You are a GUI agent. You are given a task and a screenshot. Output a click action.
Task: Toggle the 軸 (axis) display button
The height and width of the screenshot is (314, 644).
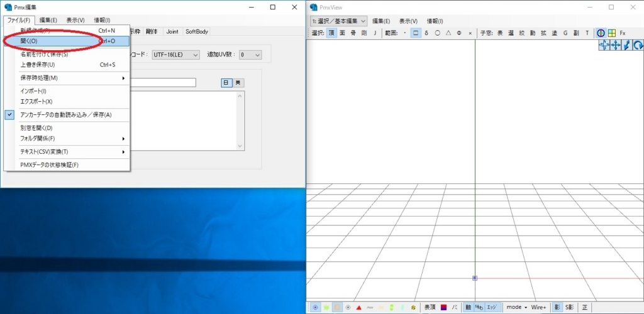click(468, 307)
